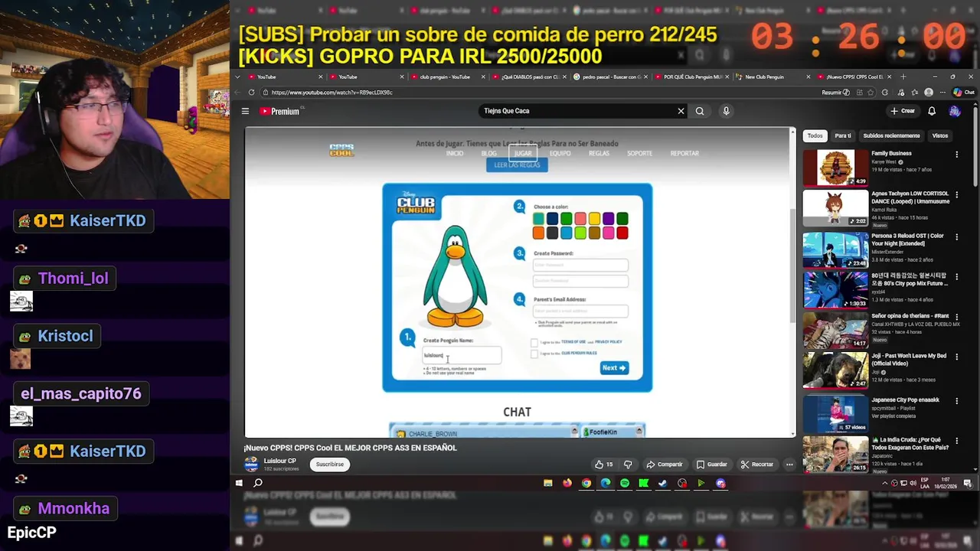Open options menu for 'Persona 3 Reload OST' video
980x551 pixels.
956,236
